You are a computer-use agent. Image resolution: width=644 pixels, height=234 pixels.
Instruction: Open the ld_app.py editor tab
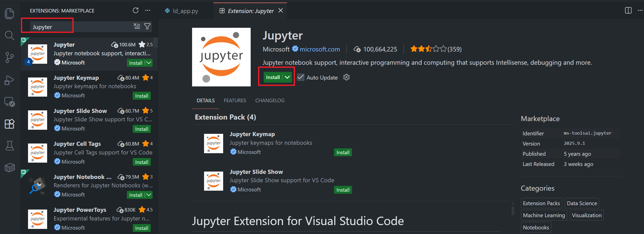185,11
